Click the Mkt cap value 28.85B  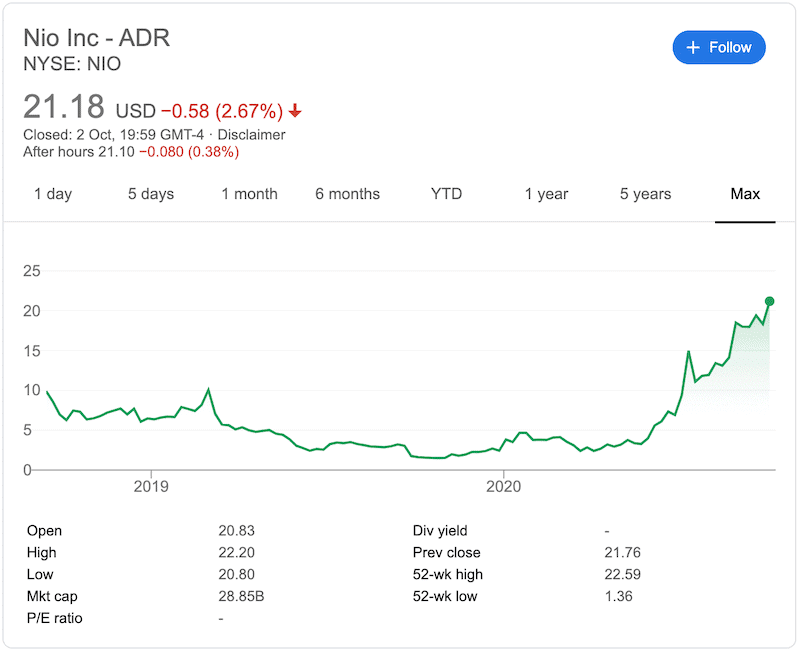(241, 596)
